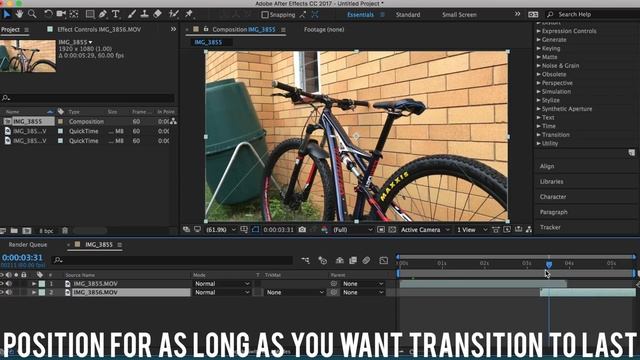The image size is (640, 360).
Task: Toggle the Snapping checkbox
Action: 265,15
